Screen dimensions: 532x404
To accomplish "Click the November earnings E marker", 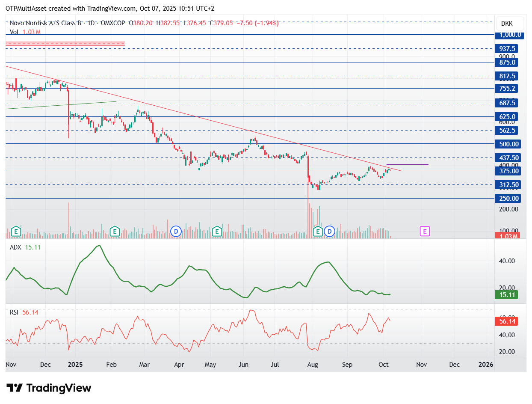I will [x=16, y=232].
